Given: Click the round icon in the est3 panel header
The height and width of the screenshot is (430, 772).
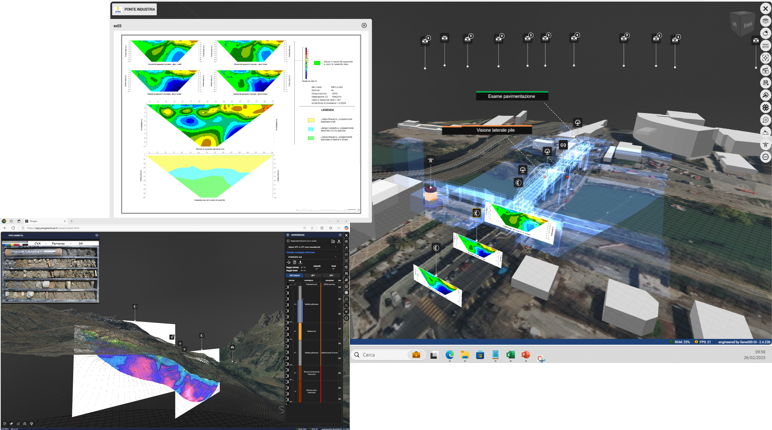Looking at the screenshot, I should [364, 26].
